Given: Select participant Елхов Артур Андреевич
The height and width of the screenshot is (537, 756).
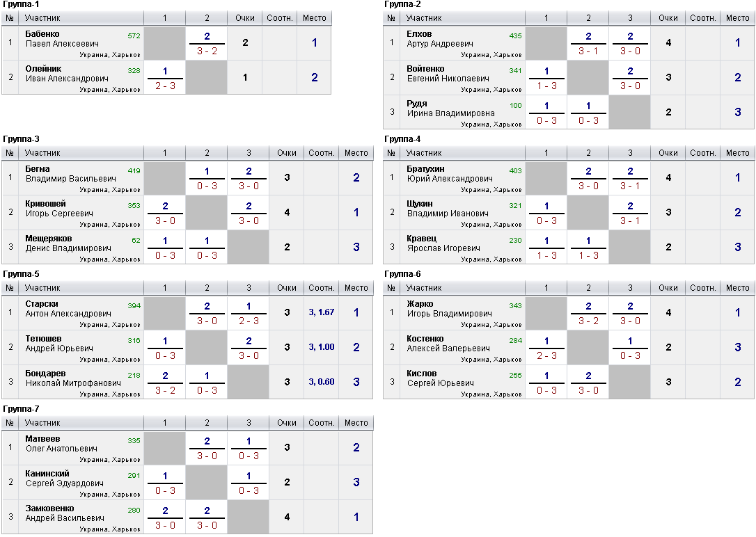Looking at the screenshot, I should [x=440, y=39].
